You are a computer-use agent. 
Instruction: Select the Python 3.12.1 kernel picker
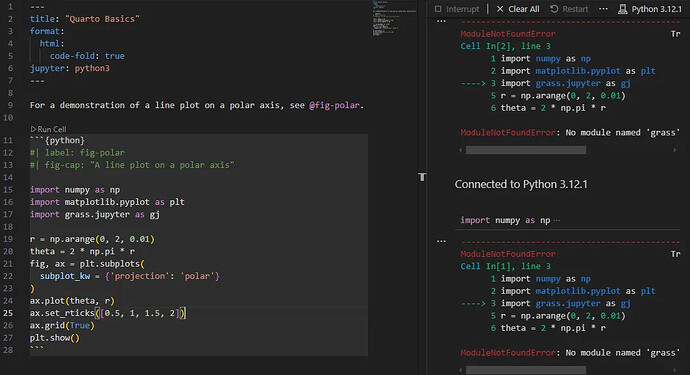tap(650, 9)
